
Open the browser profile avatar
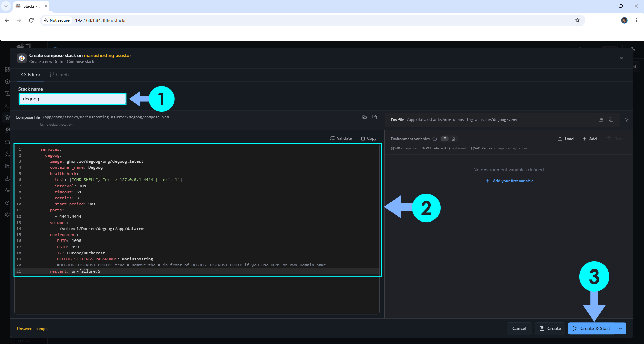tap(624, 20)
